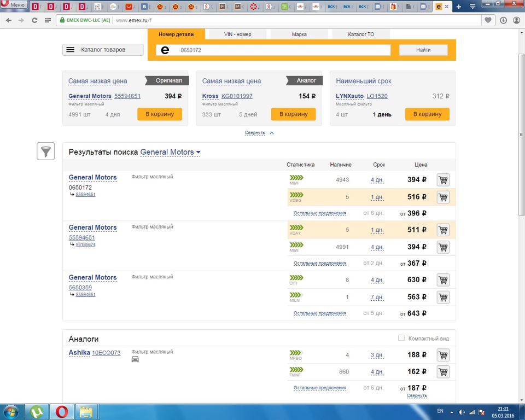Viewport: 525px width, 420px height.
Task: Click delivery term 7 дн. for MILN
Action: [377, 297]
